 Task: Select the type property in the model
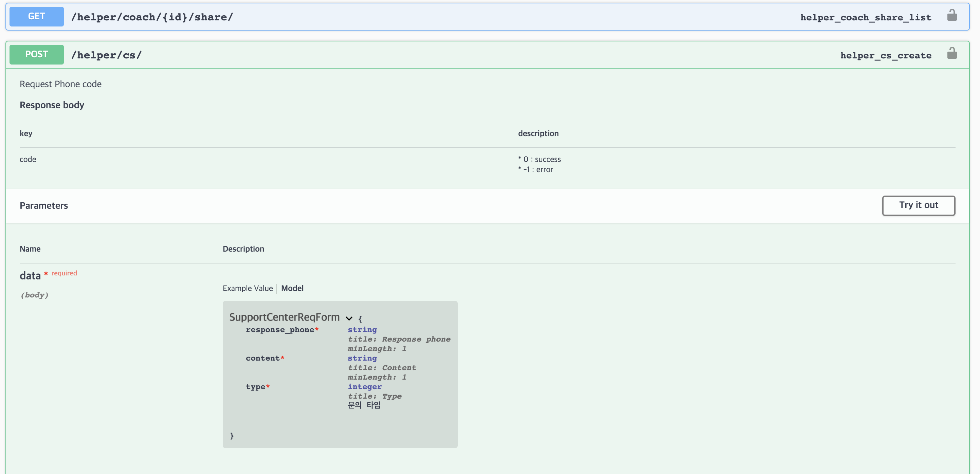pos(255,387)
